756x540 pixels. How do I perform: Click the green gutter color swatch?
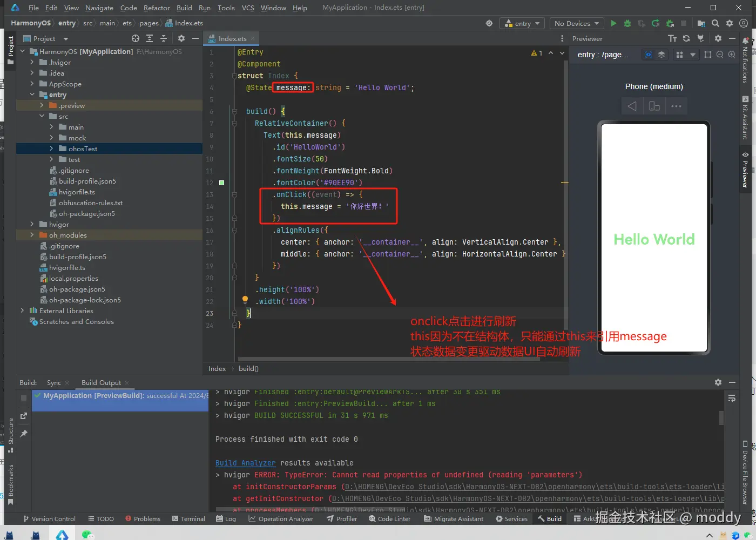[221, 183]
